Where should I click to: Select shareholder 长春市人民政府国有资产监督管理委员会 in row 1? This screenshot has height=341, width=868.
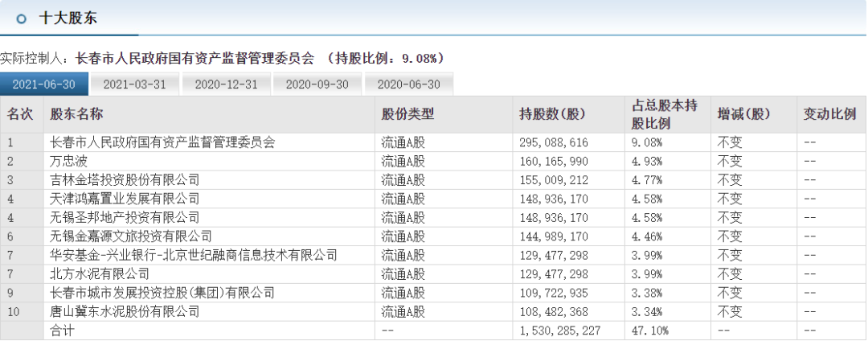click(x=162, y=143)
